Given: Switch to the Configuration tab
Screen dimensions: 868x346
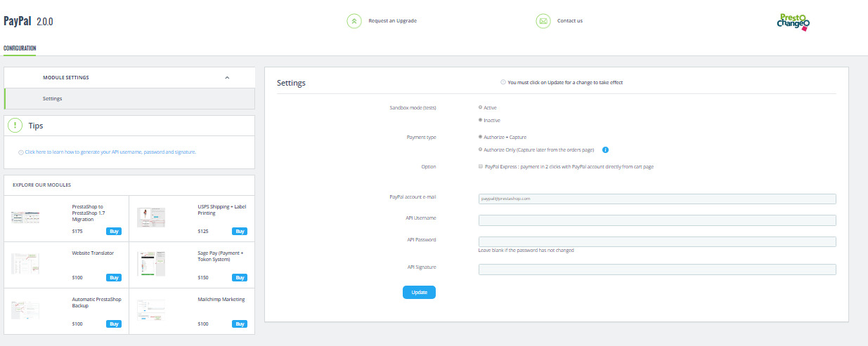Looking at the screenshot, I should click(x=20, y=48).
